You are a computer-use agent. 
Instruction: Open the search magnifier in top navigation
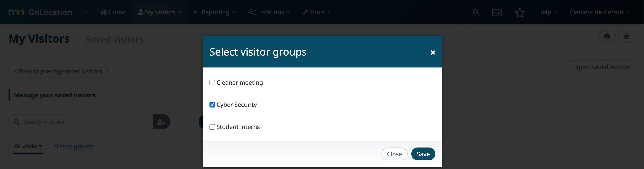pyautogui.click(x=476, y=12)
